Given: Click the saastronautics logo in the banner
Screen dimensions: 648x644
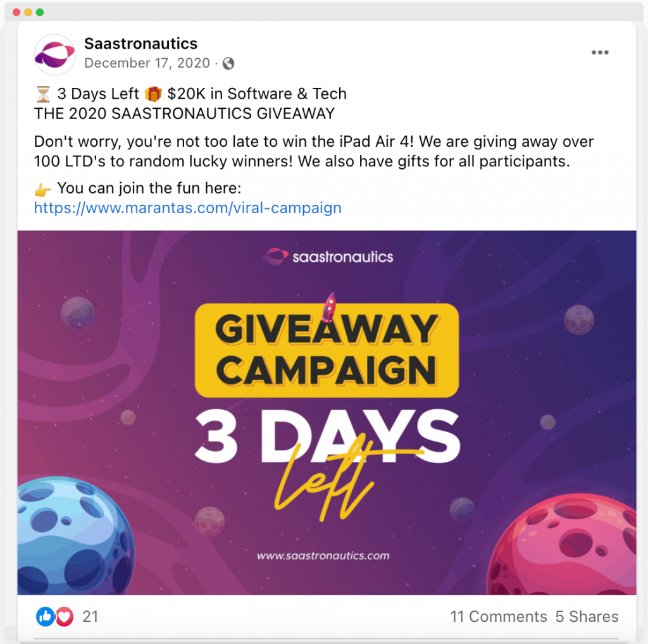Looking at the screenshot, I should click(328, 257).
